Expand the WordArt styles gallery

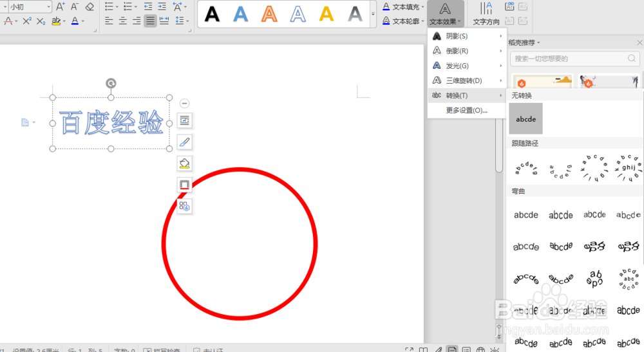(x=373, y=14)
